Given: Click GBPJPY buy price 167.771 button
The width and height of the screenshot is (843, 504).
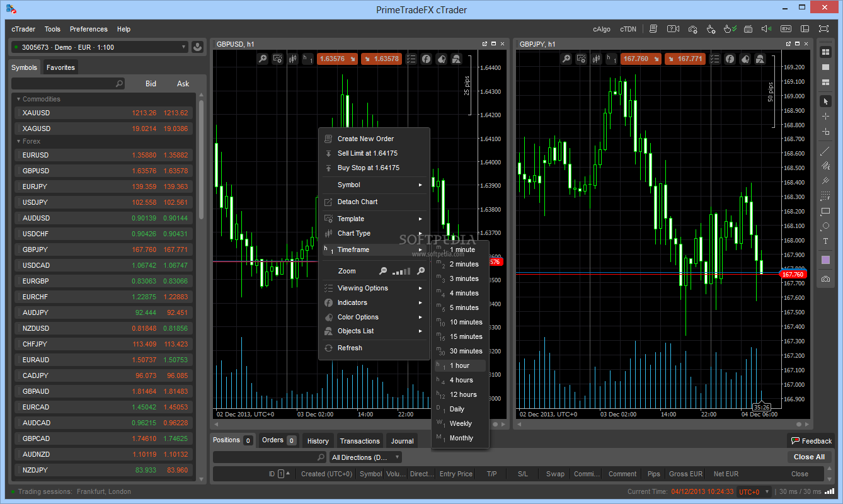Looking at the screenshot, I should (687, 59).
